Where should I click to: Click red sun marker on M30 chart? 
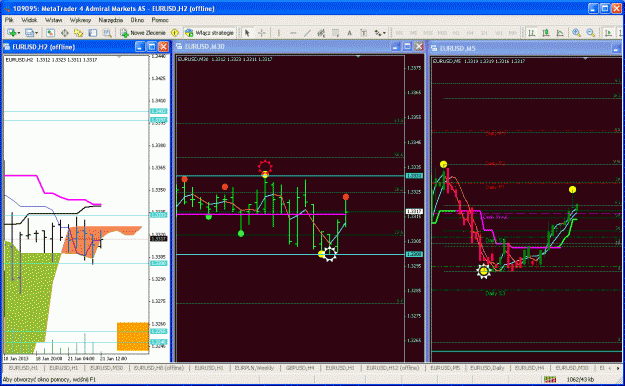[265, 166]
